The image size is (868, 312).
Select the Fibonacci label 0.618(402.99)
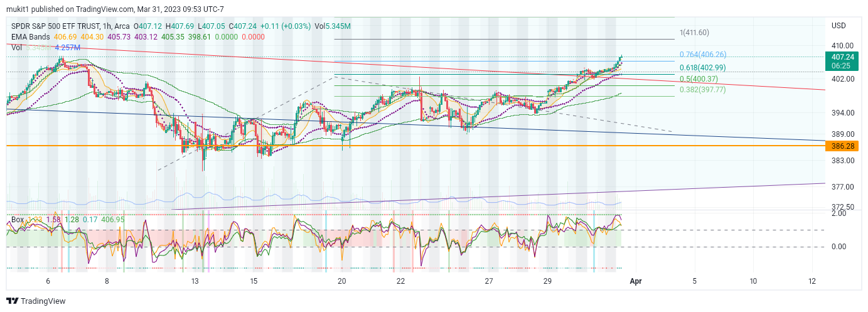703,68
